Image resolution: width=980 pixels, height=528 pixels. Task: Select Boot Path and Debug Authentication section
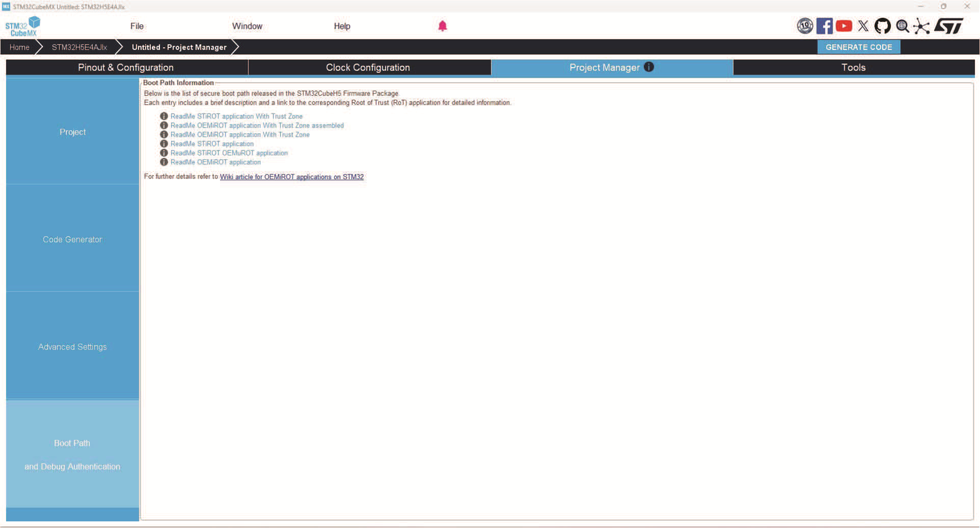point(72,454)
